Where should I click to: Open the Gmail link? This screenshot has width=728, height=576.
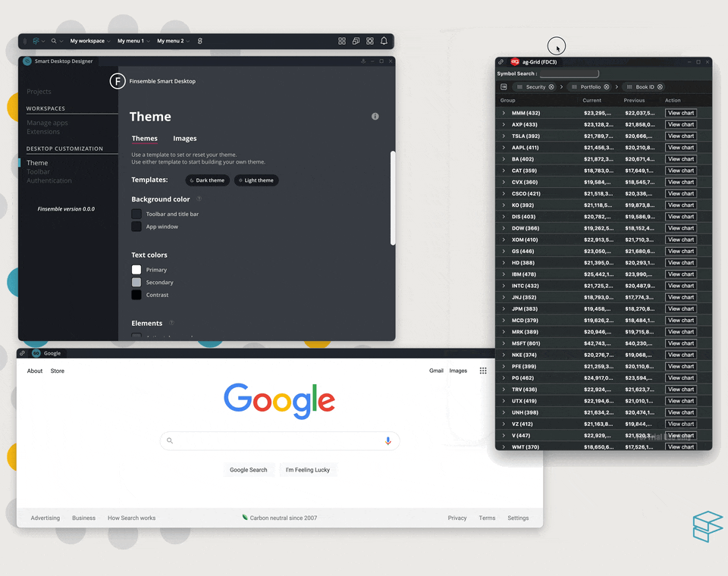(x=436, y=371)
